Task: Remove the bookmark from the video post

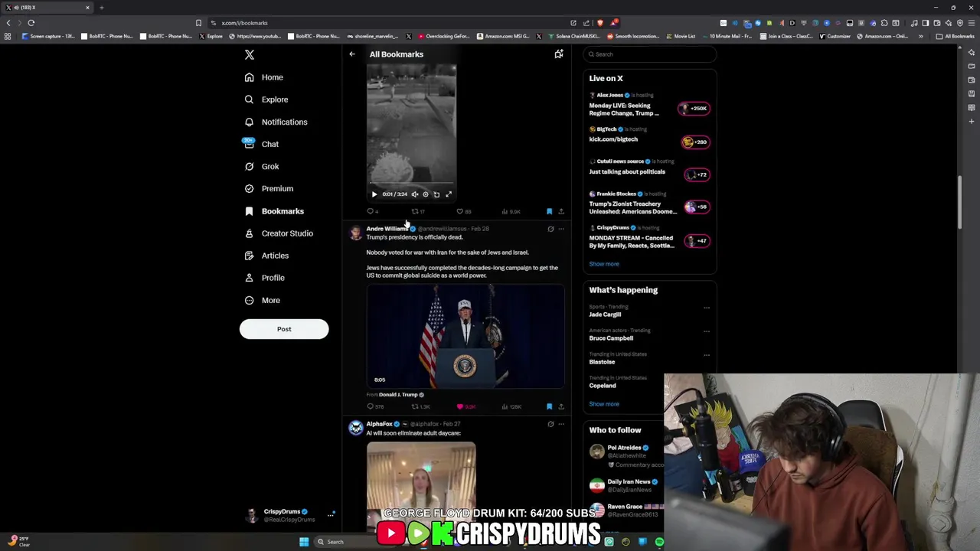Action: click(549, 211)
